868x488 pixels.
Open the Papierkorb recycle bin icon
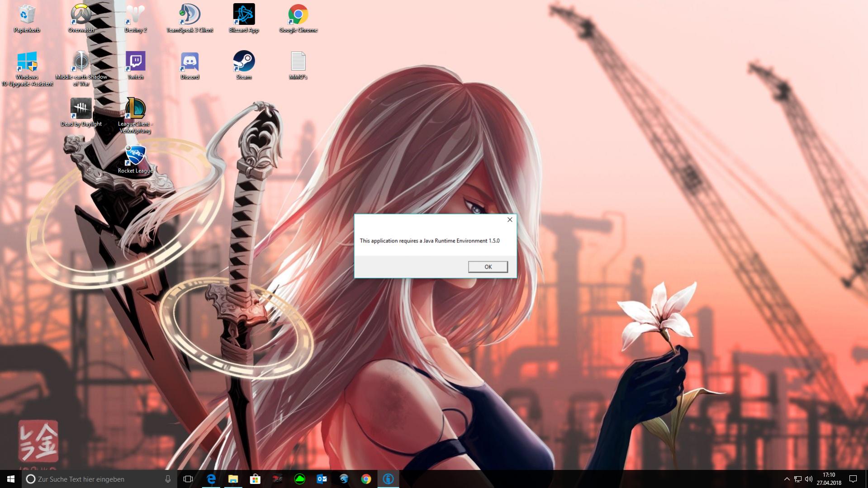27,19
